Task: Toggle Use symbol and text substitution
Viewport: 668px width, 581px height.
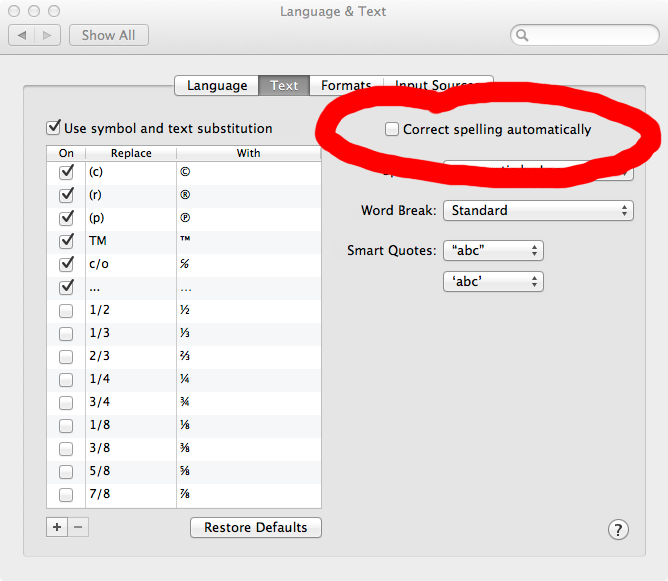Action: click(x=54, y=128)
